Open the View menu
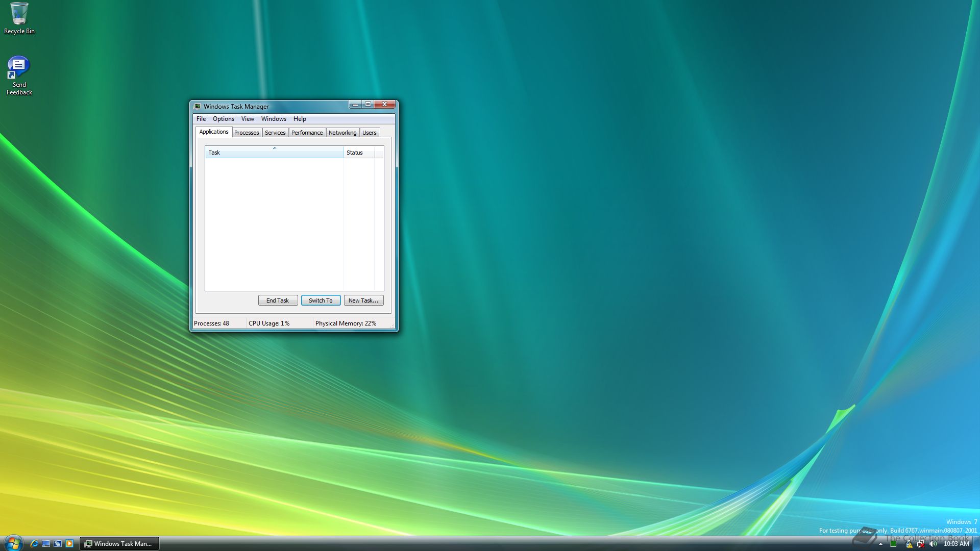This screenshot has width=980, height=551. 248,119
